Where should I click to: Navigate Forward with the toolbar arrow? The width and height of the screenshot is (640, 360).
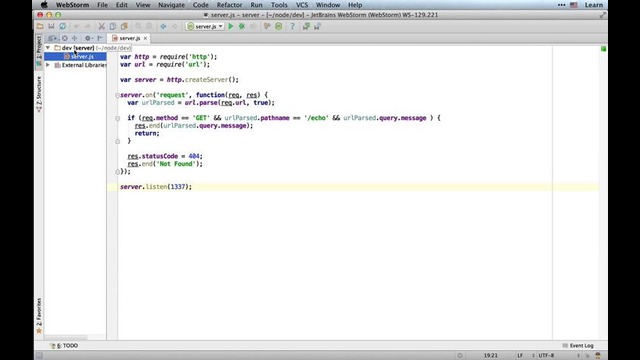(x=175, y=26)
